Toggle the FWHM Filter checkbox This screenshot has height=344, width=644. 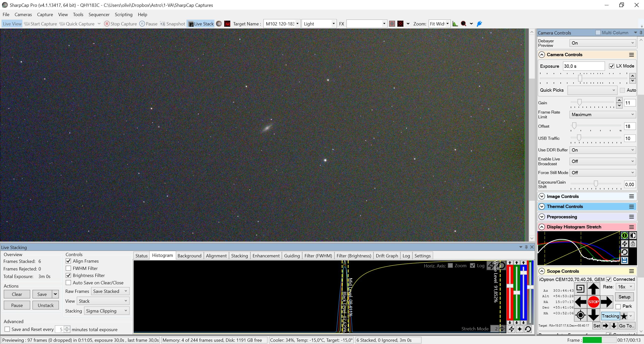[x=68, y=268]
